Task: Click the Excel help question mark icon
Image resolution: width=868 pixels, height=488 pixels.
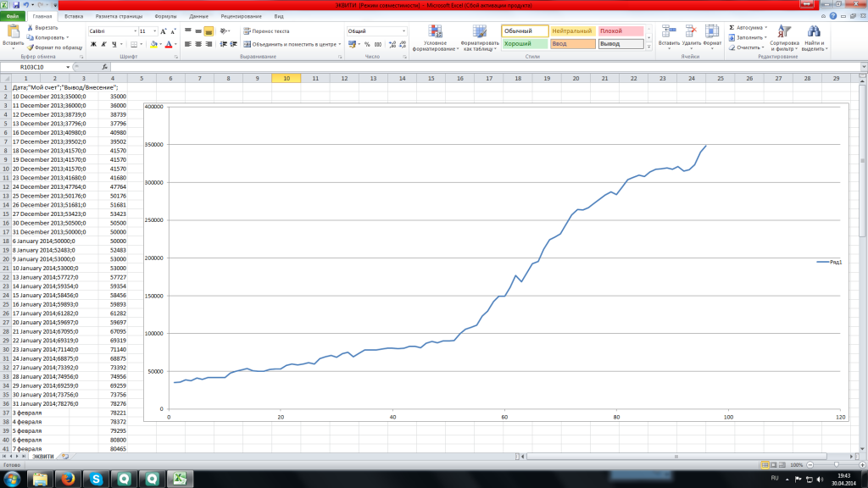Action: (x=833, y=16)
